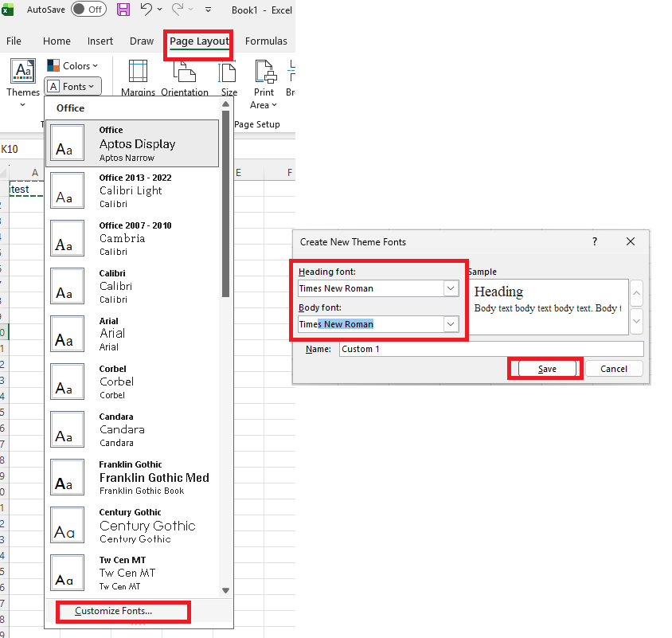The width and height of the screenshot is (672, 638).
Task: Pick the Corbel font theme
Action: [x=132, y=382]
